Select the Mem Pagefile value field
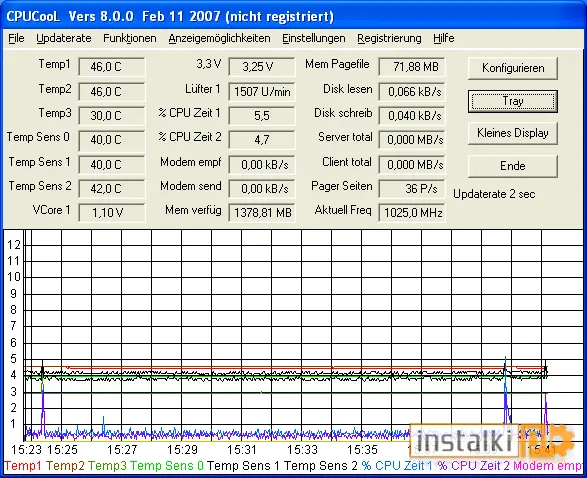The height and width of the screenshot is (478, 587). (x=412, y=67)
